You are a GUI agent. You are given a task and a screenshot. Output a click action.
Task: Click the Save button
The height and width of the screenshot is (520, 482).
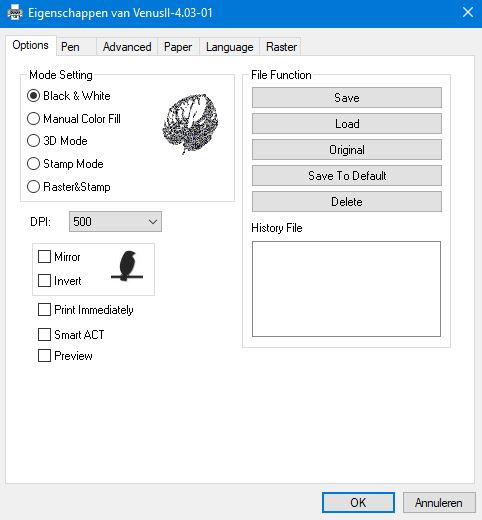click(347, 98)
